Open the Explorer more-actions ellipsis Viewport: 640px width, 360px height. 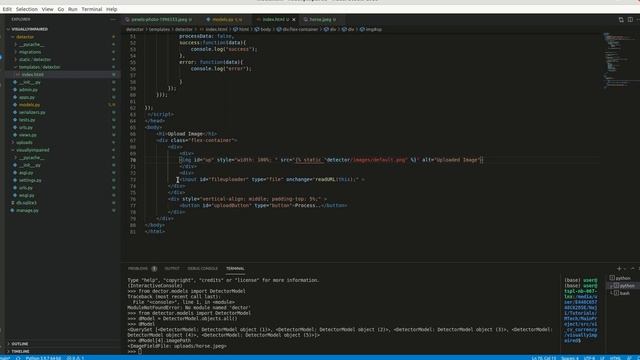(x=113, y=19)
